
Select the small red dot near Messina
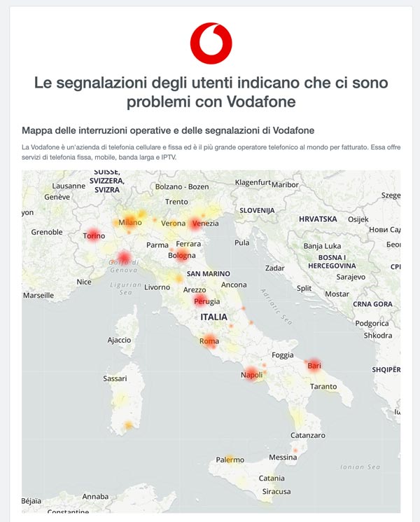click(x=295, y=451)
